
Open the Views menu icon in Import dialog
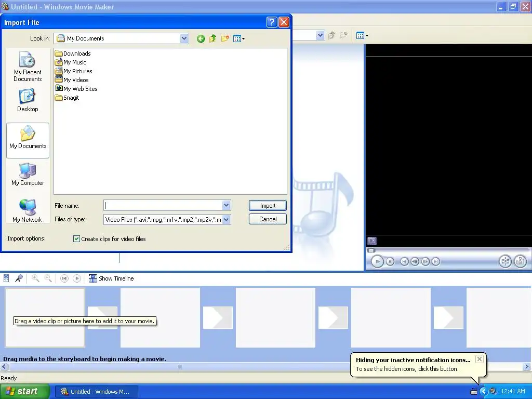239,38
